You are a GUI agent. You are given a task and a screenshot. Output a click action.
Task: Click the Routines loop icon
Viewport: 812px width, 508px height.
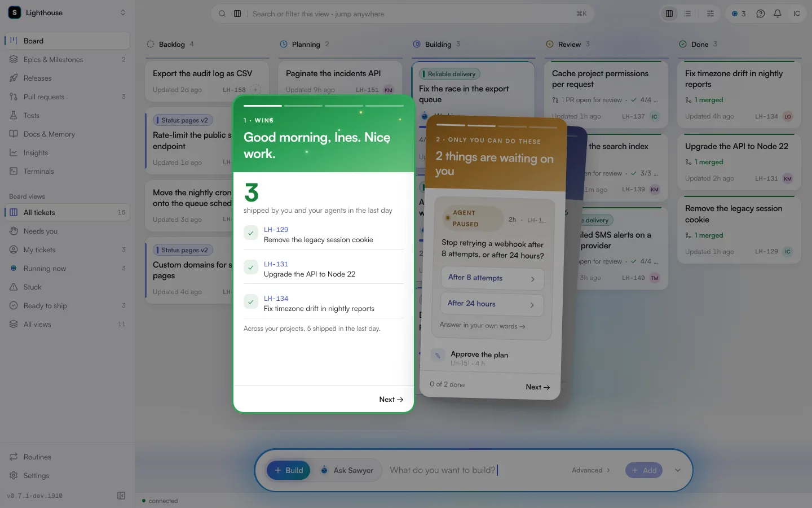pyautogui.click(x=14, y=457)
